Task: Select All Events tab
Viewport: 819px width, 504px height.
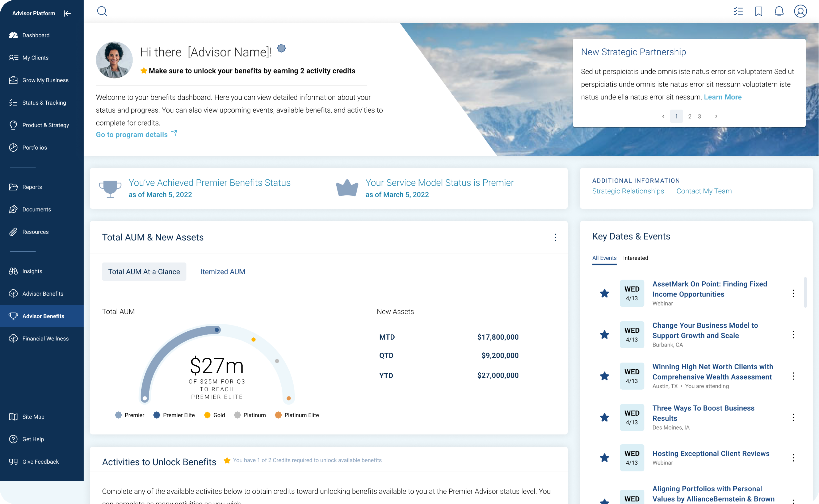Action: click(604, 258)
